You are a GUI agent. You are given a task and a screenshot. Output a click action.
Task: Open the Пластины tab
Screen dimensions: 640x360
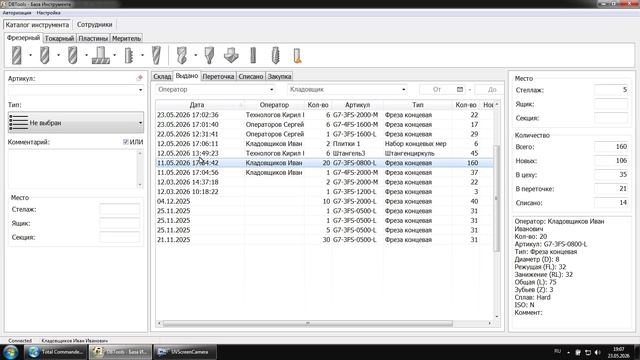coord(93,38)
